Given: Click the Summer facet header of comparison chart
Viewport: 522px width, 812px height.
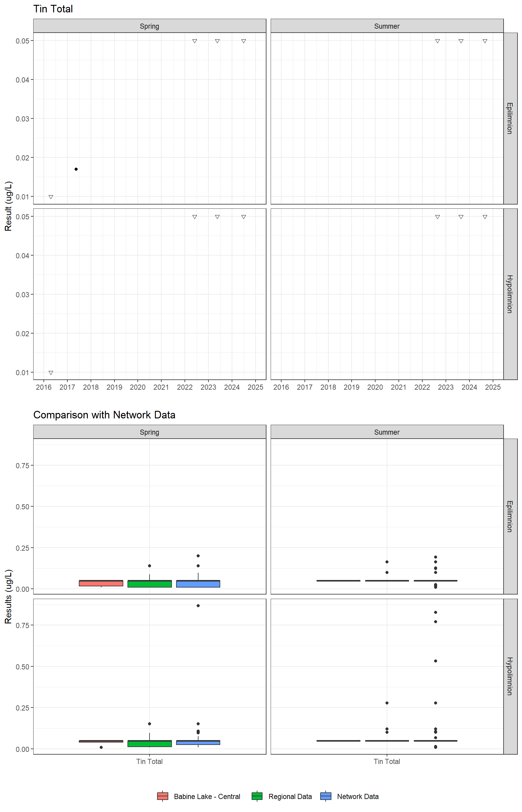Looking at the screenshot, I should click(x=387, y=432).
